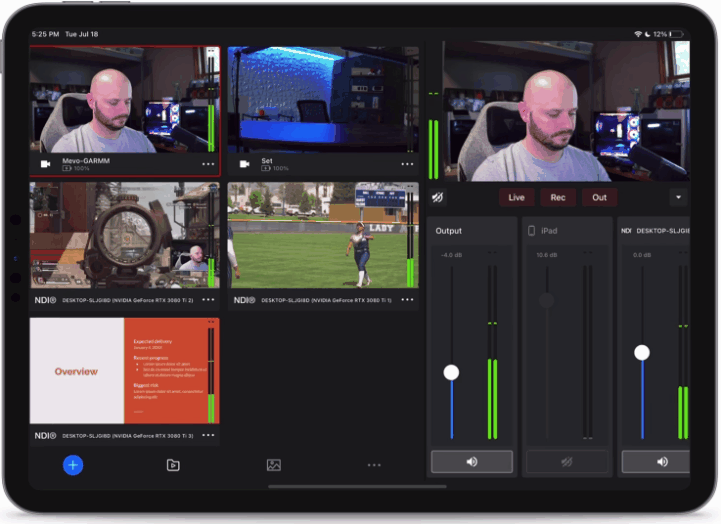Mute the DESKTOP-SLJGI NDI channel speaker button
This screenshot has width=721, height=524.
(656, 461)
